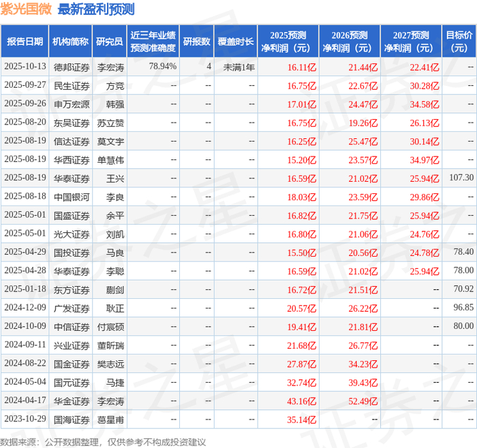This screenshot has width=477, height=448.
Task: Click the date 2025-04-28
Action: pyautogui.click(x=25, y=270)
